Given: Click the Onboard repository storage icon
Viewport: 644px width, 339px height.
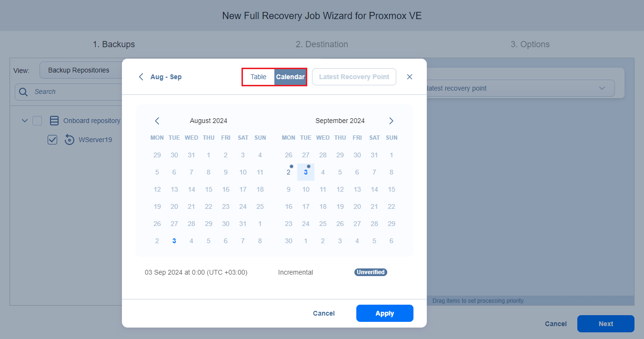Looking at the screenshot, I should click(54, 121).
